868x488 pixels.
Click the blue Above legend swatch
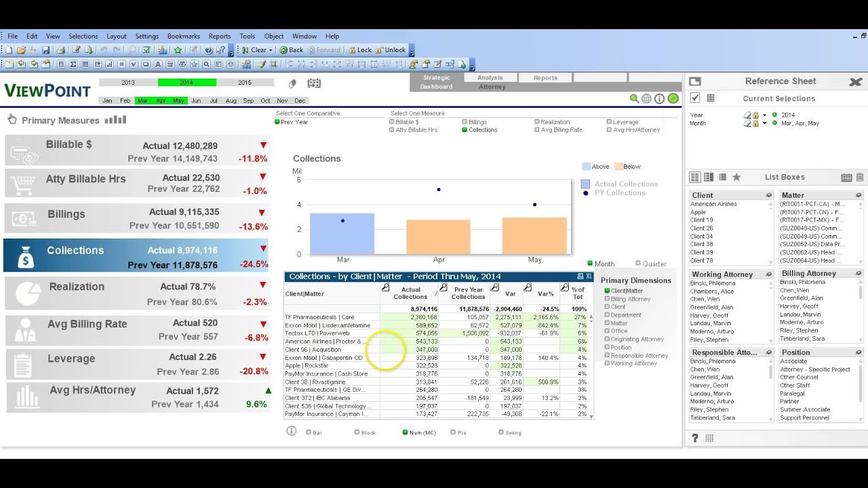[586, 167]
